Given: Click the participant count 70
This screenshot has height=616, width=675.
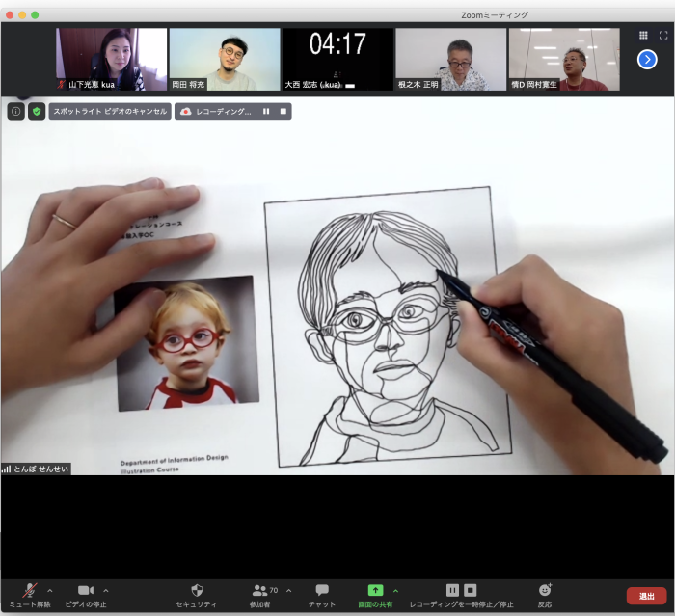Looking at the screenshot, I should tap(274, 590).
